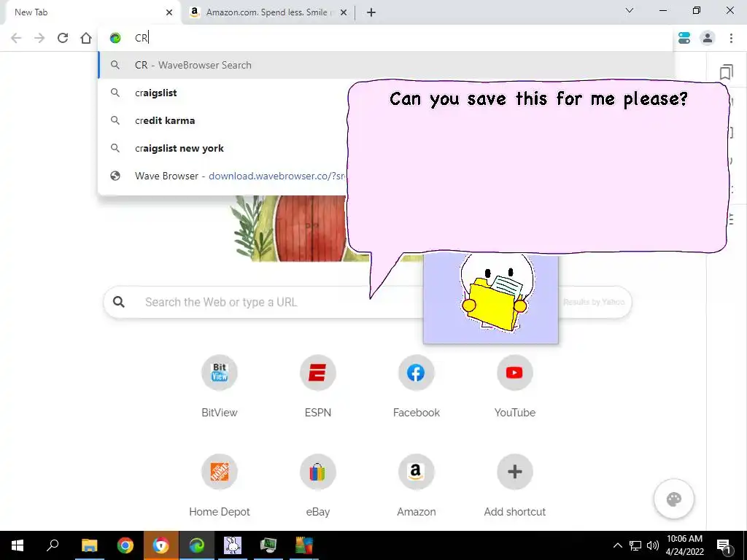Open the new tab plus button
Viewport: 747px width, 560px height.
(x=371, y=12)
